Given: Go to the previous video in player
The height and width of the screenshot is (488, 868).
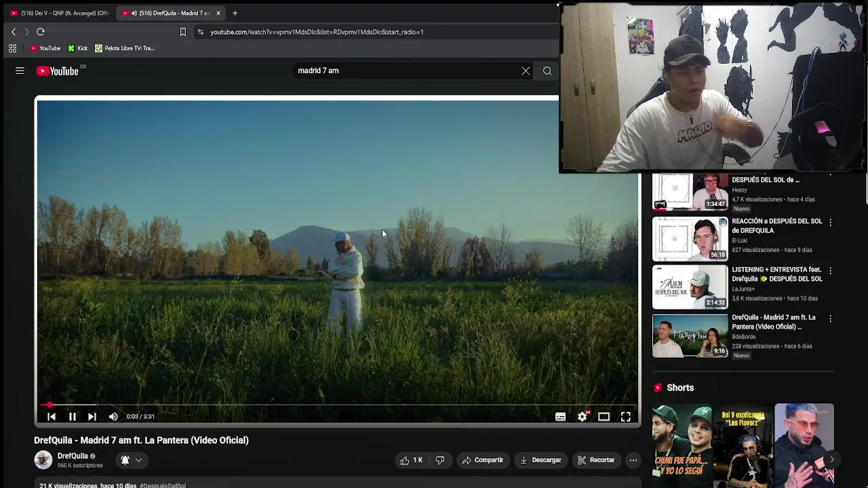Looking at the screenshot, I should (x=52, y=417).
